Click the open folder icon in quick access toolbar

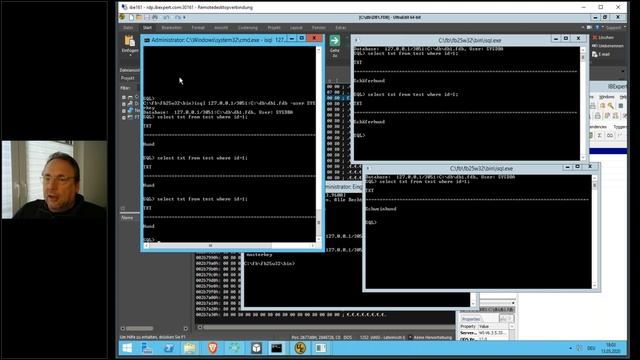[139, 18]
